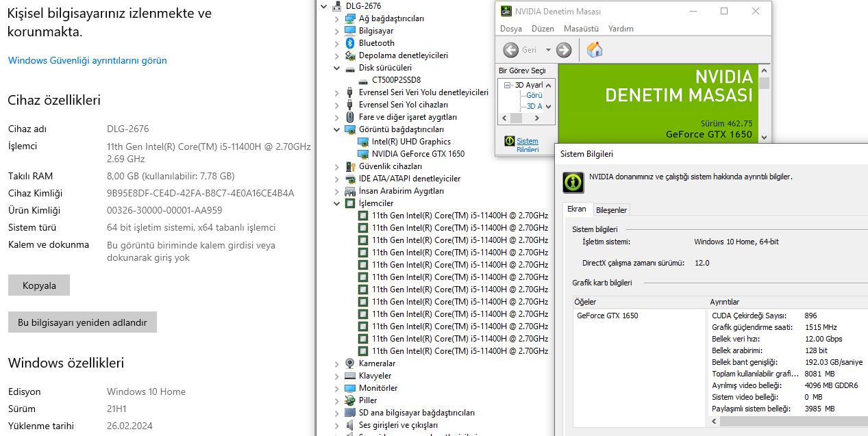Collapse the Disk sürücüleri arrow
The width and height of the screenshot is (868, 436).
[x=336, y=68]
